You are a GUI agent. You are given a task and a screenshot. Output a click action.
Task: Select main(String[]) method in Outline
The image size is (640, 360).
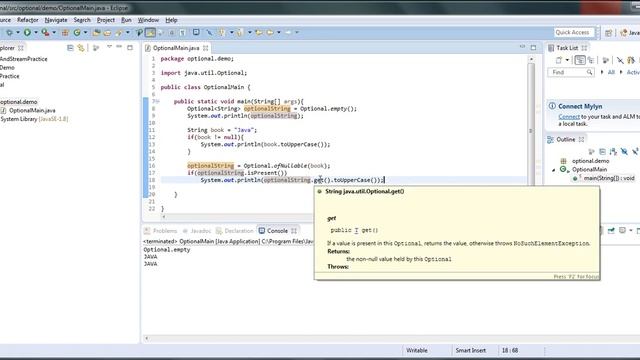(x=609, y=178)
